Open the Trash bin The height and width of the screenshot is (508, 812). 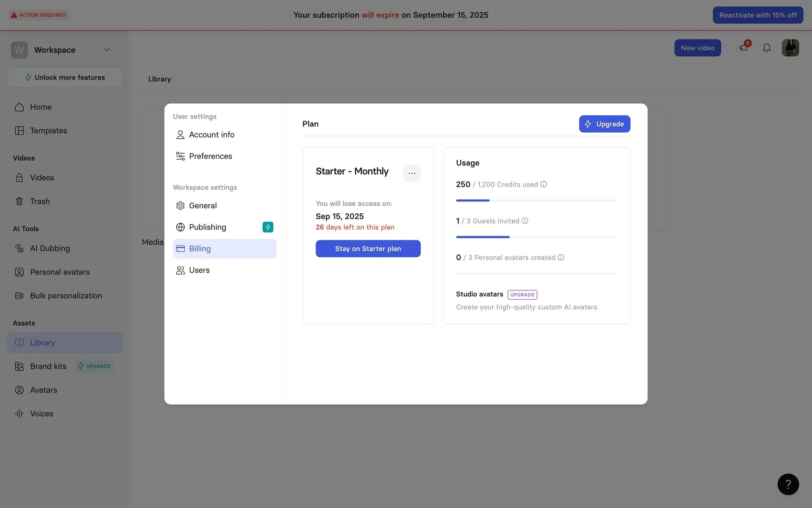pyautogui.click(x=64, y=202)
